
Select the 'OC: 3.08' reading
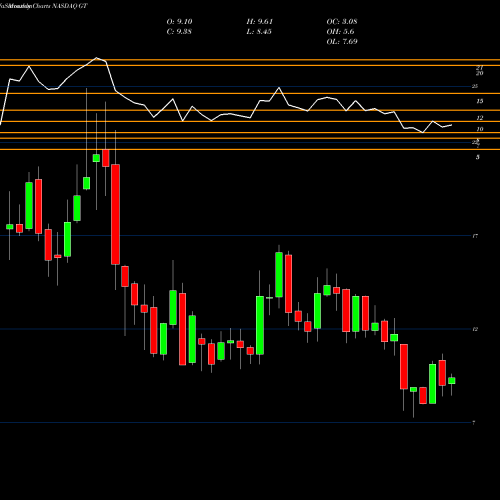[x=342, y=22]
